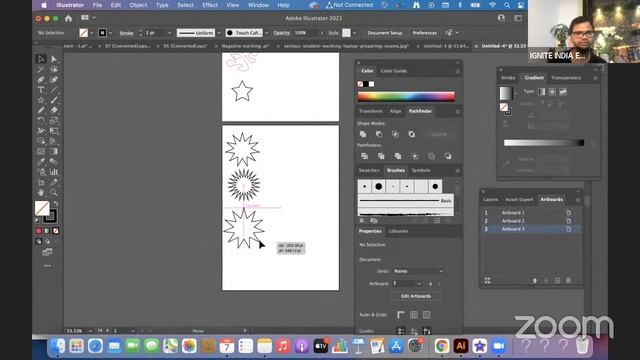
Task: Open Touch Callig brush definition dropdown
Action: [267, 33]
